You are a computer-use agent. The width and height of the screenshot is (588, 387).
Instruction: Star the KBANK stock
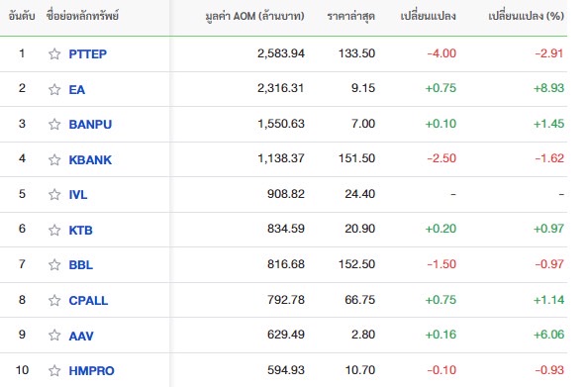click(x=54, y=159)
